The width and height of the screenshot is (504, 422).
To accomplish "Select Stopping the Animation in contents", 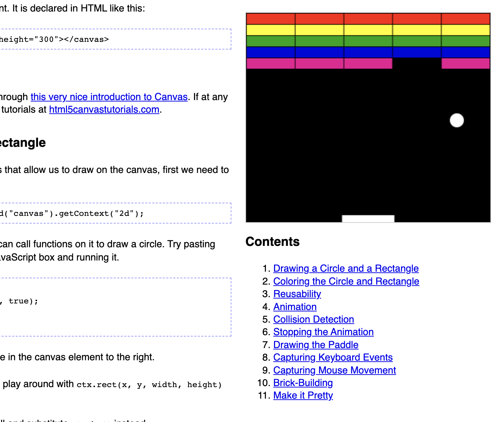I will coord(323,332).
